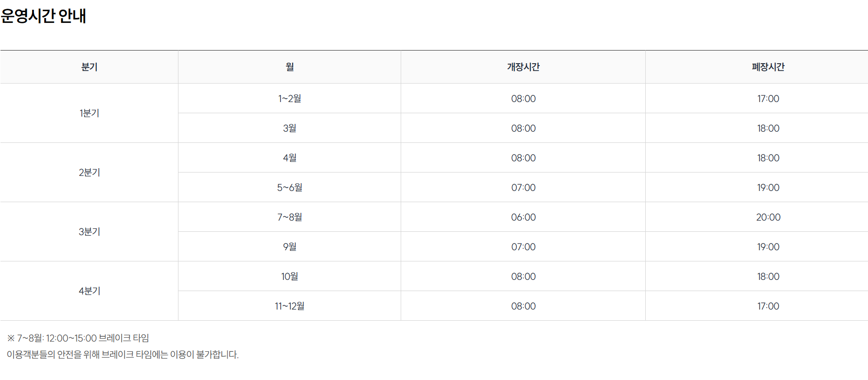868x380 pixels.
Task: Select the 1~2월 month cell
Action: tap(290, 99)
